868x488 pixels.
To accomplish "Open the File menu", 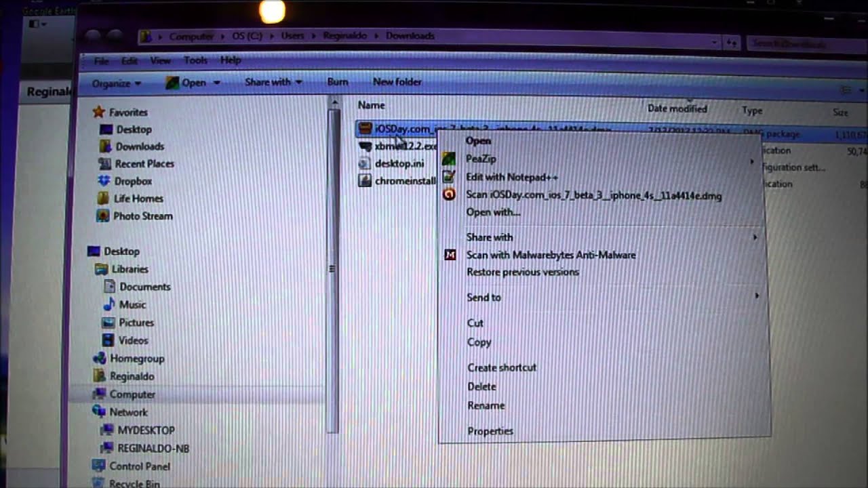I will point(101,61).
